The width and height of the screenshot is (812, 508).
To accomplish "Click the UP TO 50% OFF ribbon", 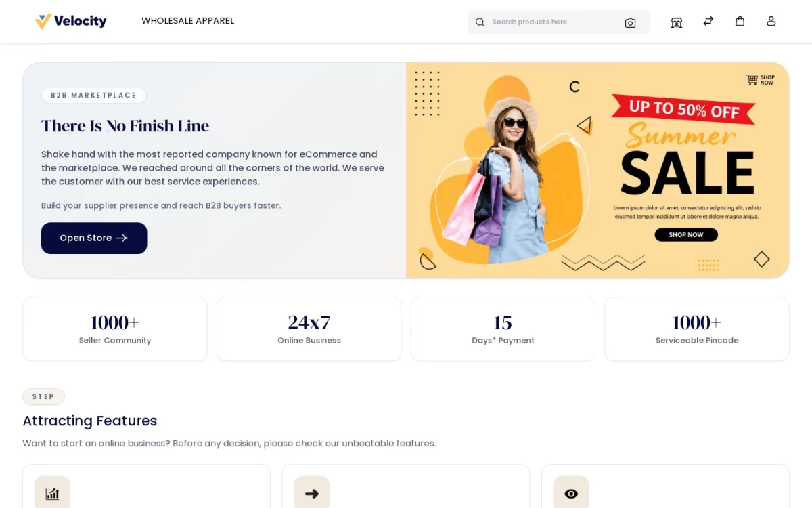I will 684,109.
